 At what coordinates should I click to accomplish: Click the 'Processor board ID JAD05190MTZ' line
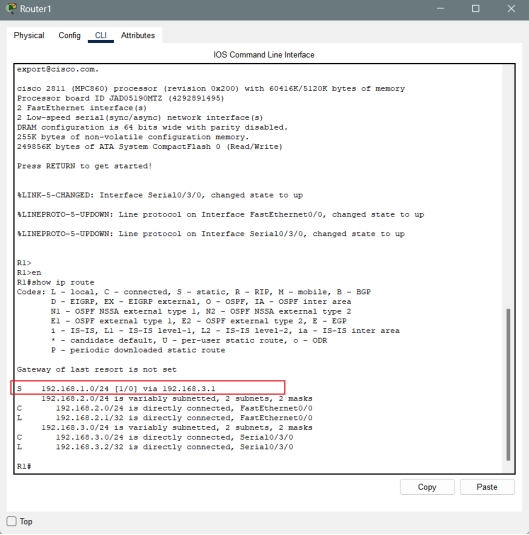120,98
